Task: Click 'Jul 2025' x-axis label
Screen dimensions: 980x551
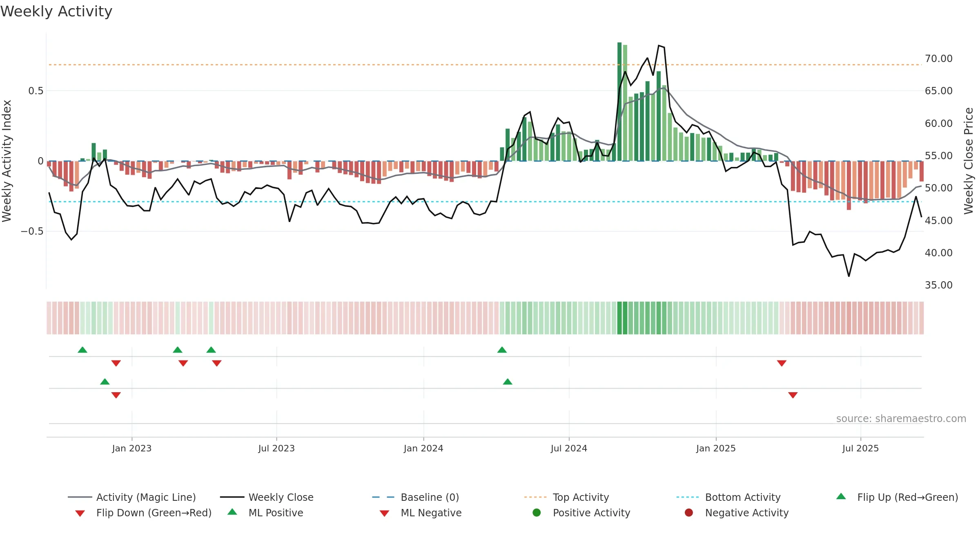Action: [x=860, y=448]
